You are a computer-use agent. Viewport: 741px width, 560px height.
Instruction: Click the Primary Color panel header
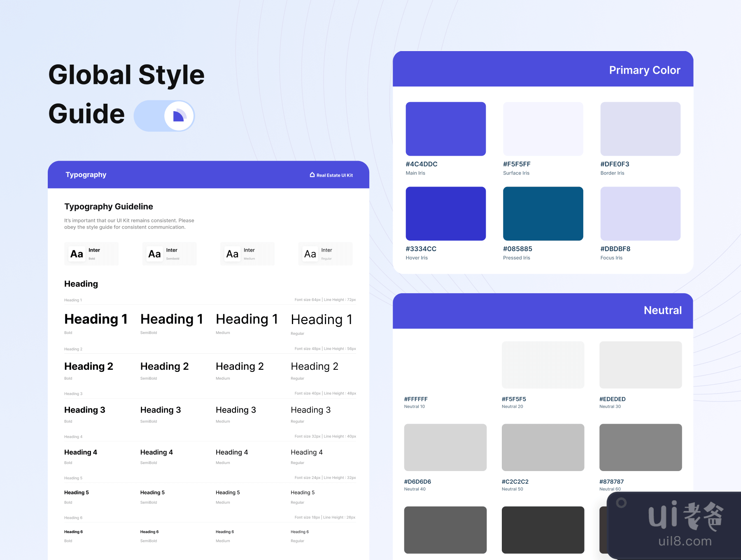644,70
